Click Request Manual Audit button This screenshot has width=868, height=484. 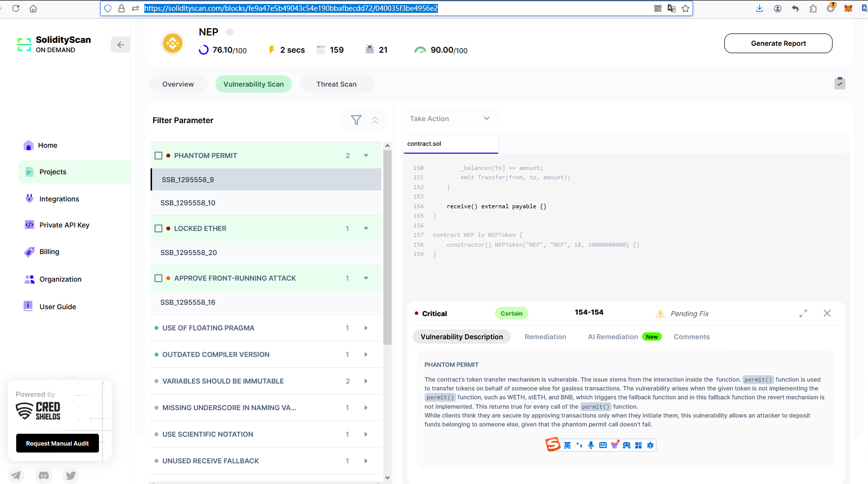(x=58, y=443)
